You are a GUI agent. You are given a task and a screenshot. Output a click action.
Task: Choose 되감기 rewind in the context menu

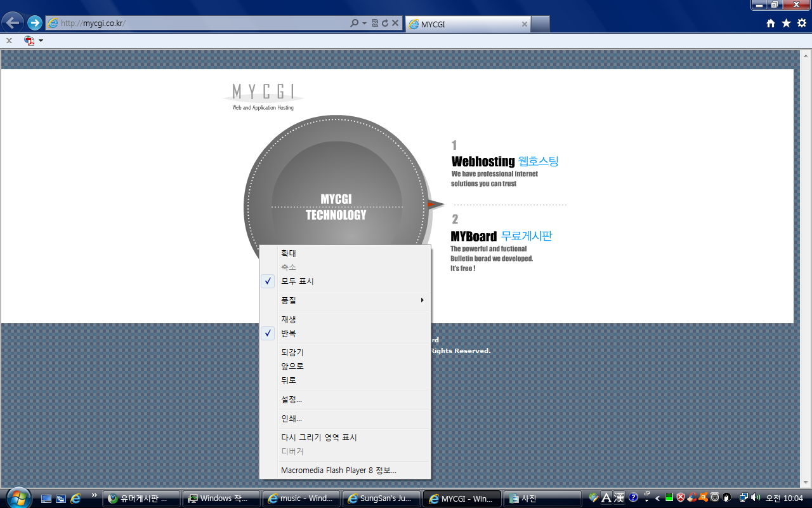(x=345, y=352)
